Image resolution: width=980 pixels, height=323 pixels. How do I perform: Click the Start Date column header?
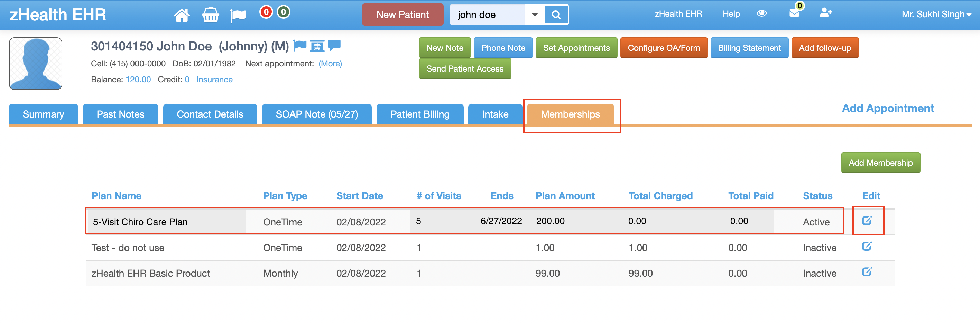(x=359, y=195)
